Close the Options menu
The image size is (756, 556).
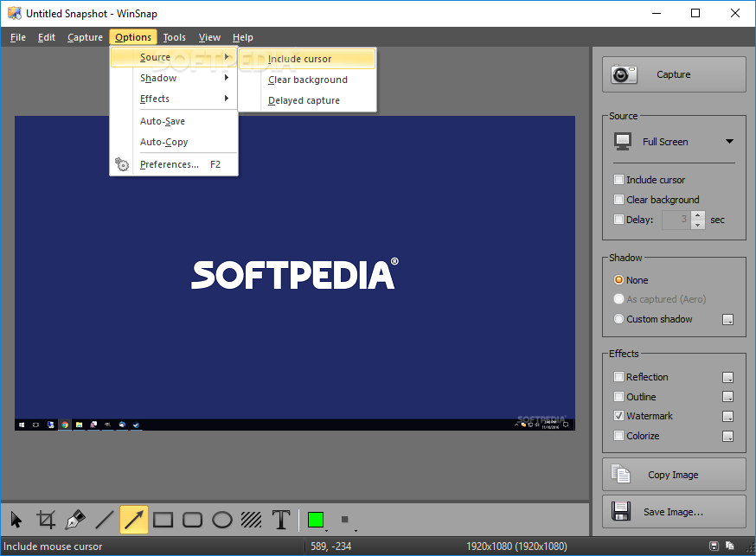pyautogui.click(x=133, y=37)
